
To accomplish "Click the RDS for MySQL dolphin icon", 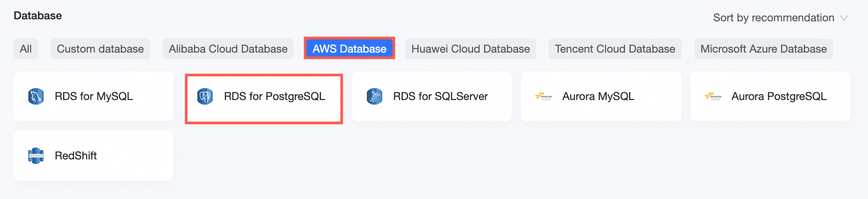I will coord(36,96).
